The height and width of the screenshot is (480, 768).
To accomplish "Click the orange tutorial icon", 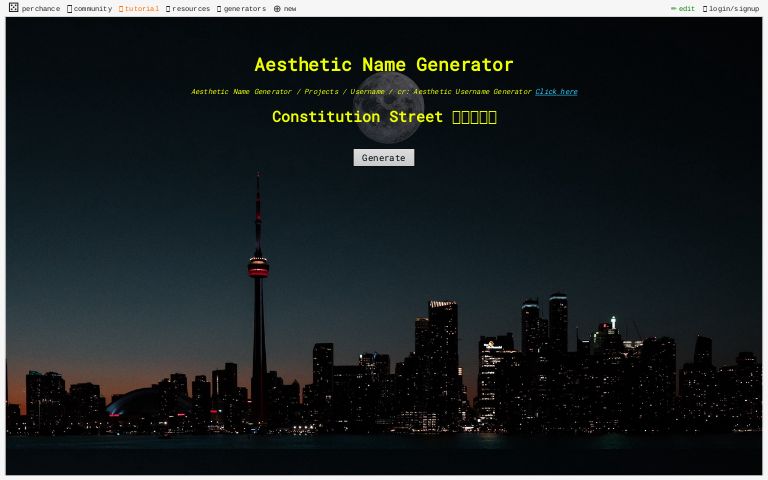I will 121,9.
